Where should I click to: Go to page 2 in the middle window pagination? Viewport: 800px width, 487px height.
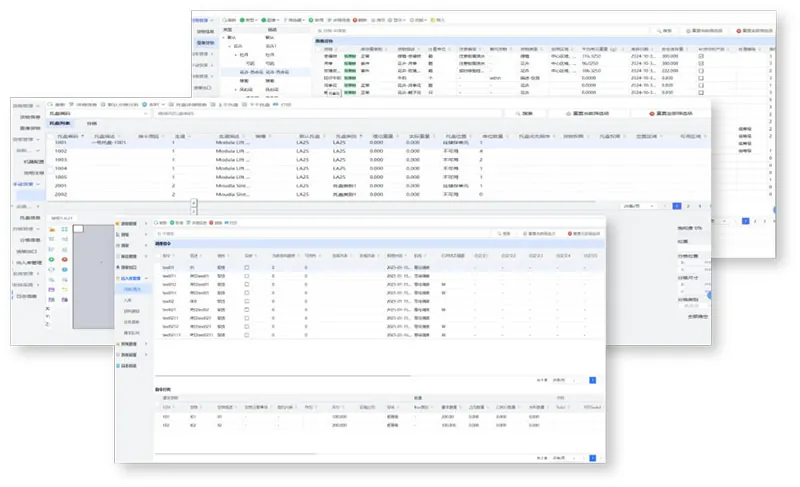point(687,206)
